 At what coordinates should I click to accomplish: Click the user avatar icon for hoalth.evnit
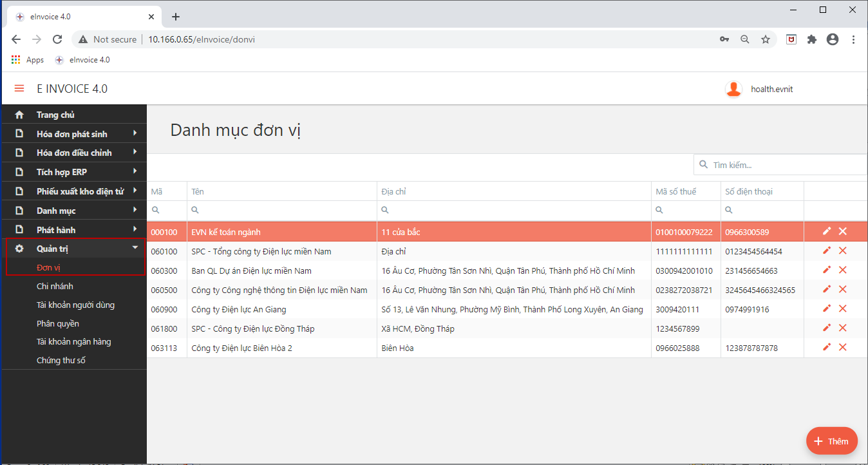click(733, 89)
